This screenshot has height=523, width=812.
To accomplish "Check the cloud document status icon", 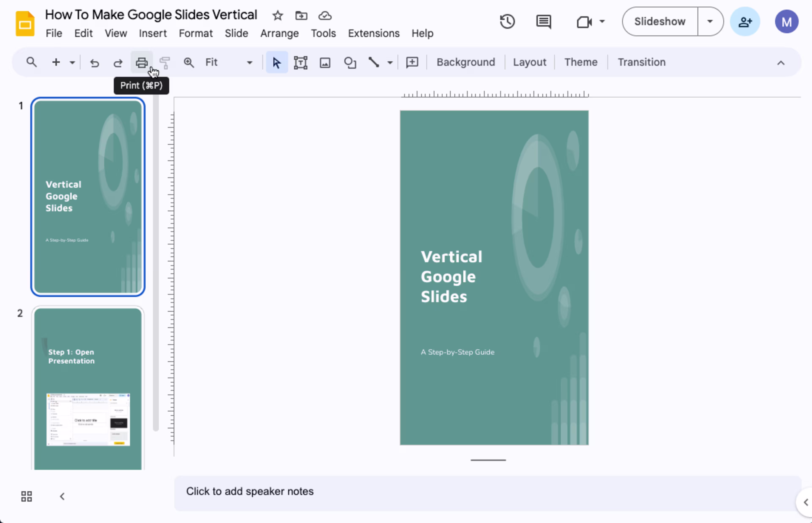I will (325, 15).
